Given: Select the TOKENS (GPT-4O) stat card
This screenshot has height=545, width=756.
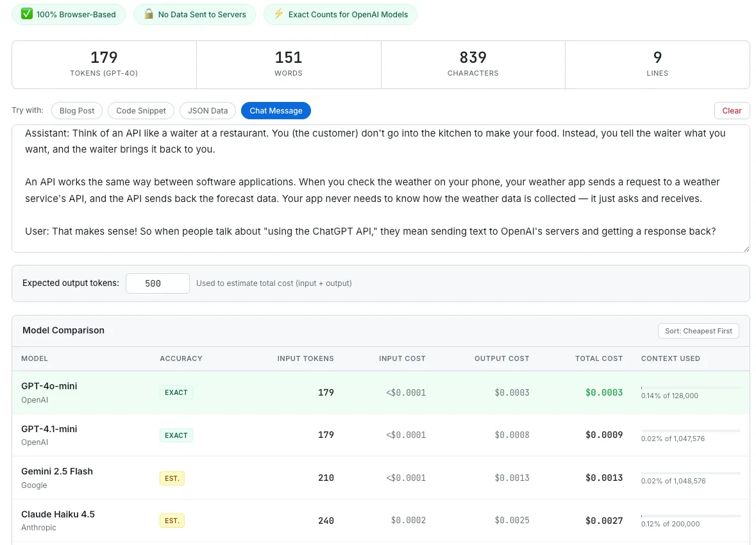Looking at the screenshot, I should [104, 64].
